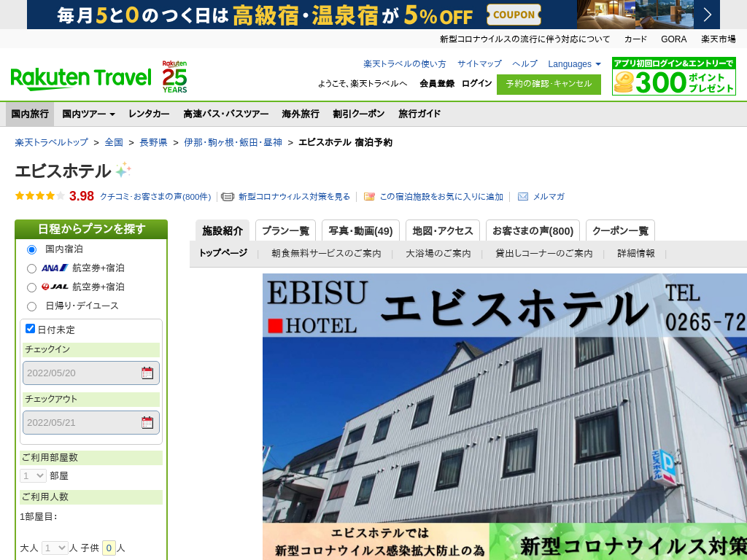The width and height of the screenshot is (747, 560).
Task: Click この宿泊施設をお気に入りに追加 link
Action: coord(441,197)
